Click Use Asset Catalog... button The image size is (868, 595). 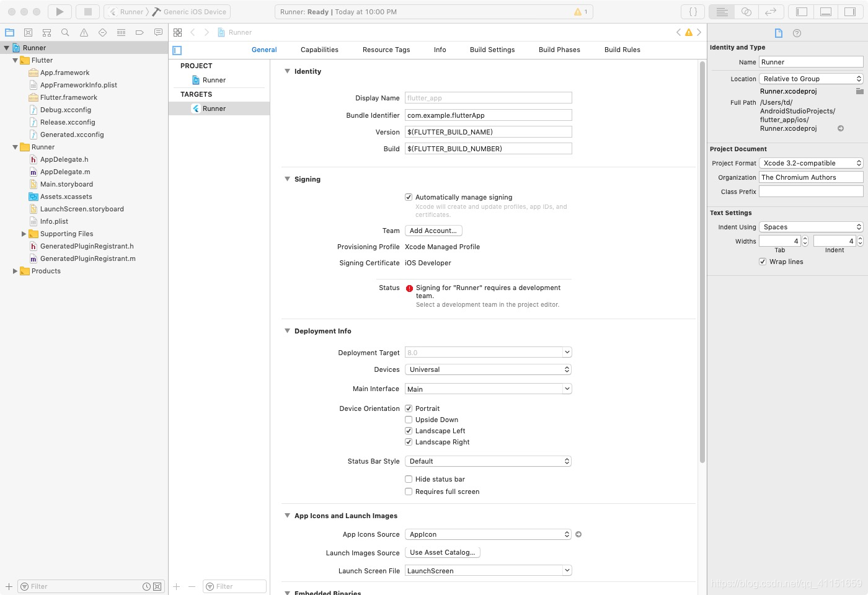point(443,552)
